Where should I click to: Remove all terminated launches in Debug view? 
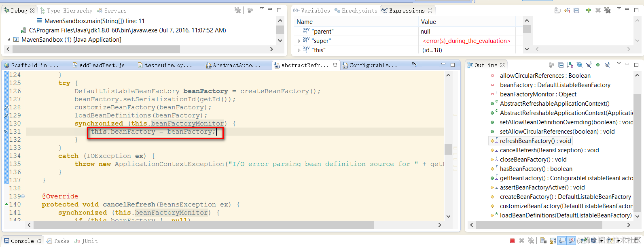[x=238, y=10]
